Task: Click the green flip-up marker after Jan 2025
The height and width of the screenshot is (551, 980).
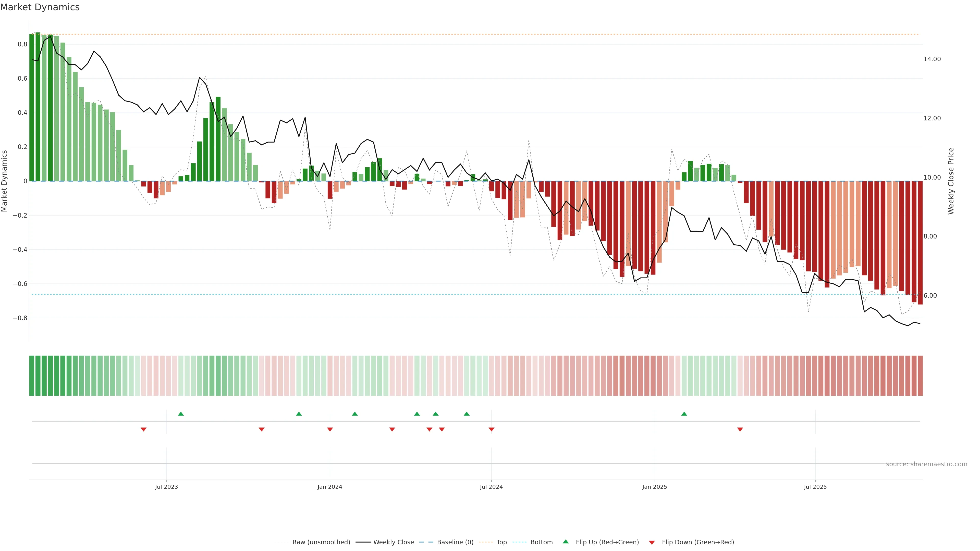Action: point(684,414)
